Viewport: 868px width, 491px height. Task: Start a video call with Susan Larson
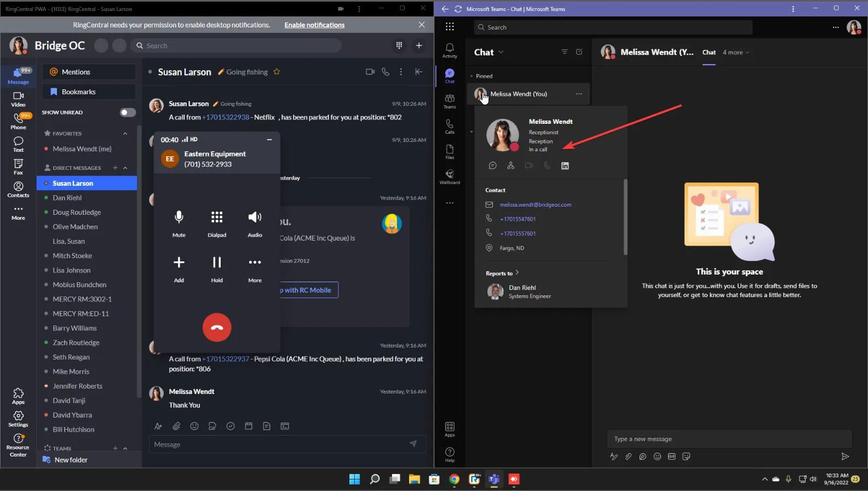(x=370, y=72)
